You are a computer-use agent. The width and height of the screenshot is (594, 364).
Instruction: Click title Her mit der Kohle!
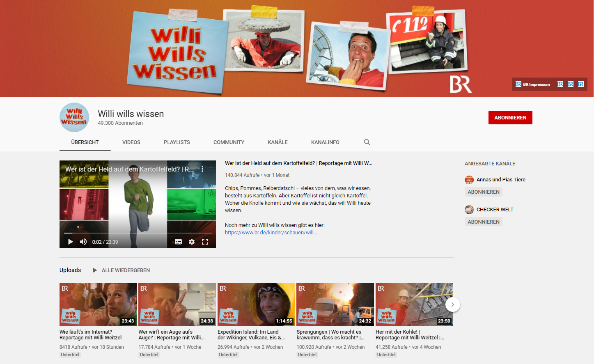pos(410,335)
